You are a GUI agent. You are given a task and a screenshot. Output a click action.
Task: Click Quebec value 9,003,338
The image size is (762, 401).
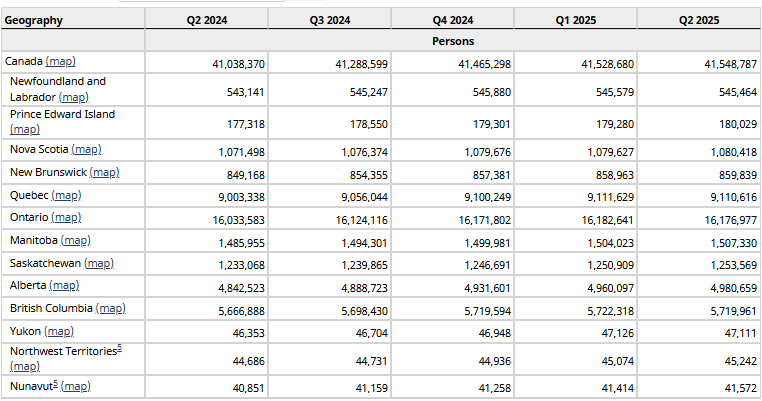[x=242, y=197]
